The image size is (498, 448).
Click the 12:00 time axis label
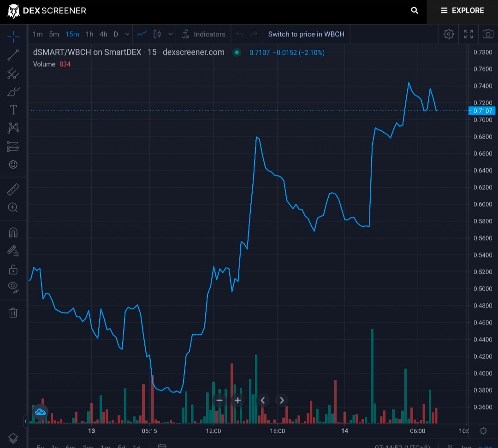pos(213,431)
